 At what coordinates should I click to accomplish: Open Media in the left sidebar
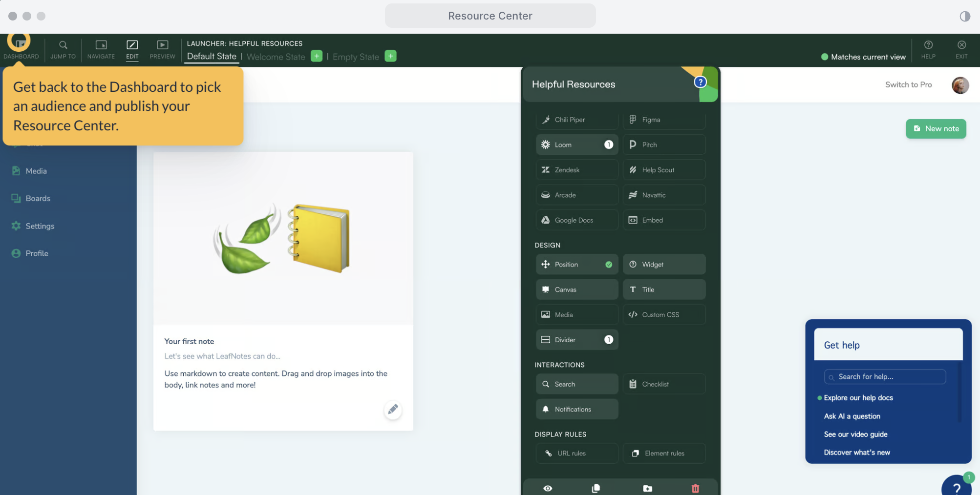(x=29, y=171)
